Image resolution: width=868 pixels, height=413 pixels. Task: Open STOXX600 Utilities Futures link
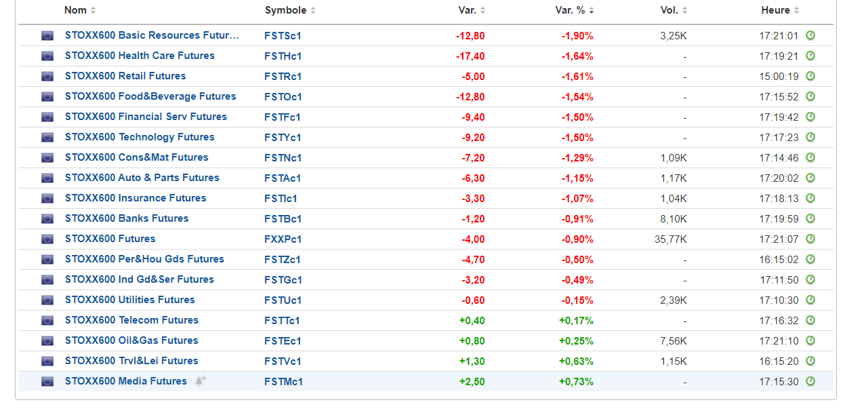coord(130,300)
